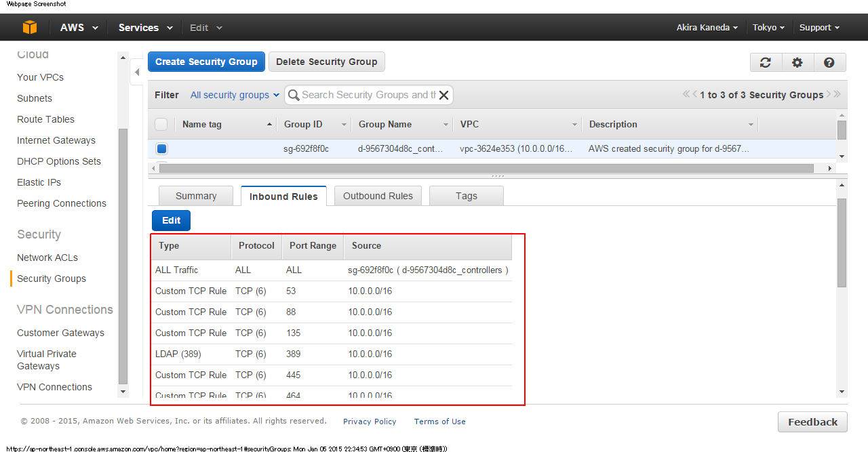Image resolution: width=868 pixels, height=452 pixels.
Task: Switch to the Outbound Rules tab
Action: 378,196
